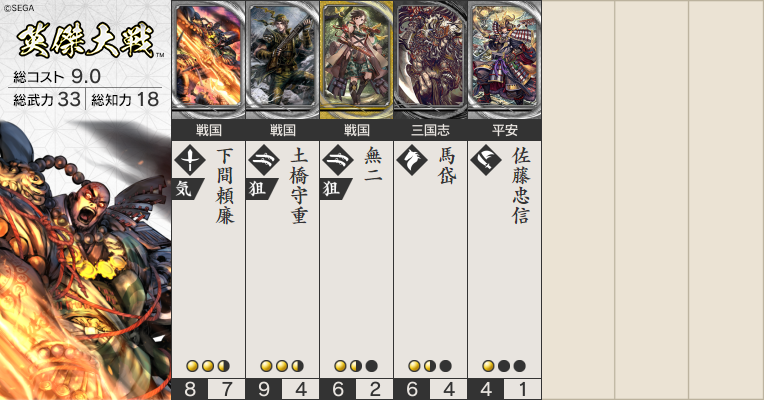Click the gun unit icon for 土橋守重

pyautogui.click(x=264, y=160)
